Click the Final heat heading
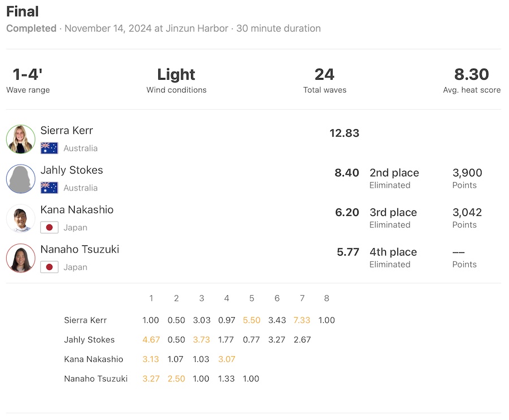The width and height of the screenshot is (509, 420). [23, 11]
